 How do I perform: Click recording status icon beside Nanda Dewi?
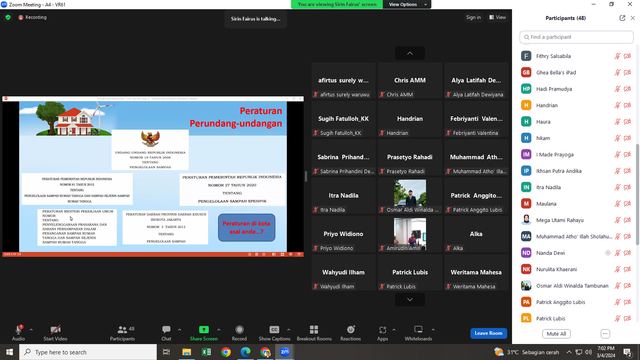point(608,253)
